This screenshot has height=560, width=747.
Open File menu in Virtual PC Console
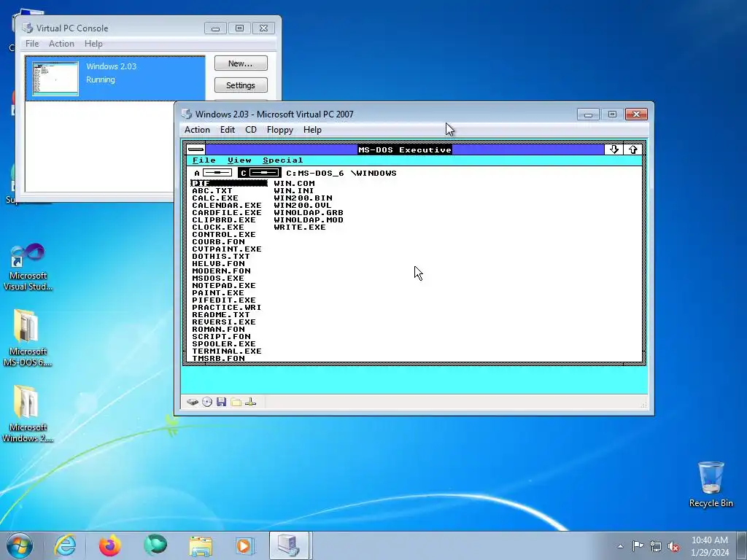coord(32,43)
